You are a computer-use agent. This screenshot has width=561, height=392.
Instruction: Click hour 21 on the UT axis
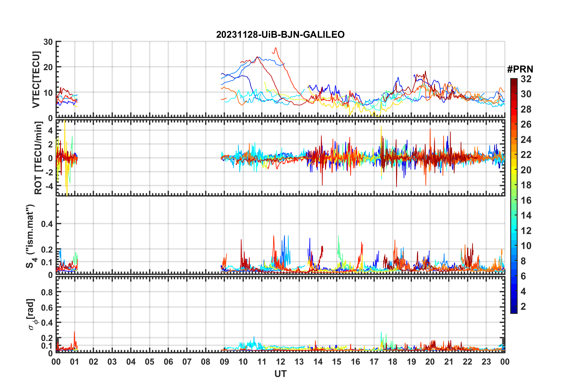pyautogui.click(x=449, y=362)
